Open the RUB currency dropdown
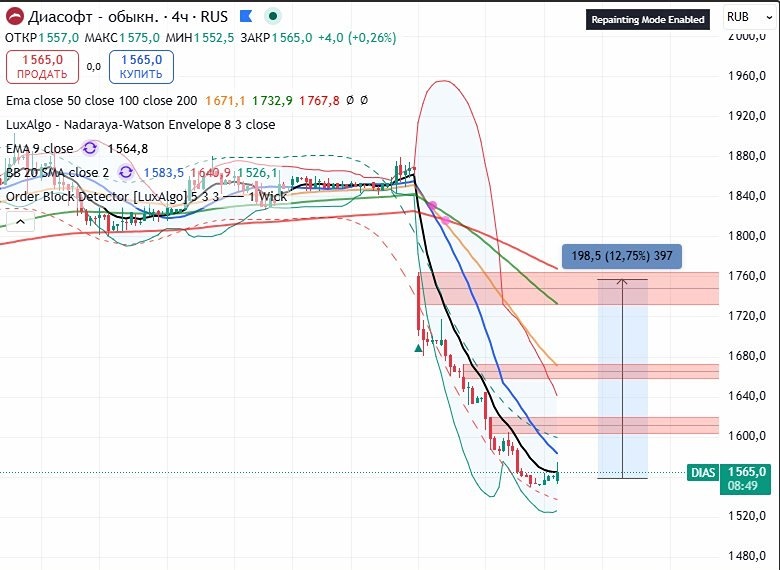 pos(748,17)
